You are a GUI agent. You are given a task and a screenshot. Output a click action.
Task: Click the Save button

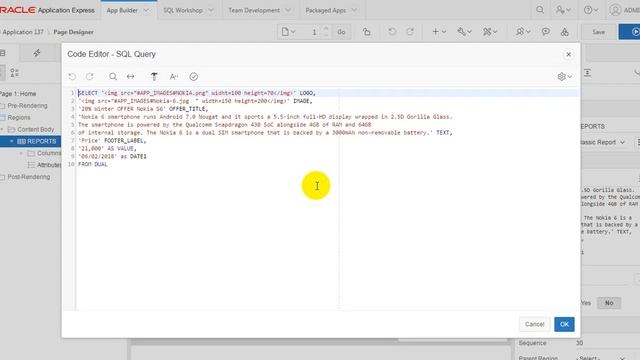(598, 32)
